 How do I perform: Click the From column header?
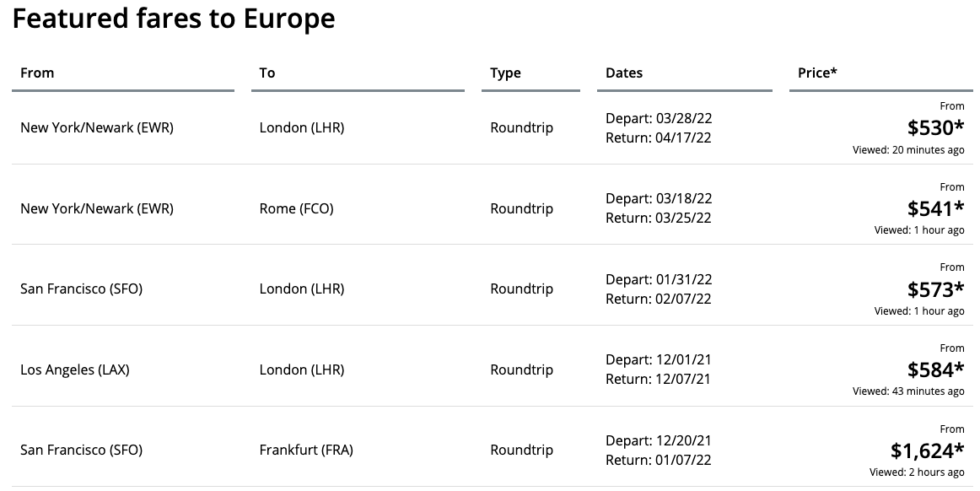coord(37,73)
